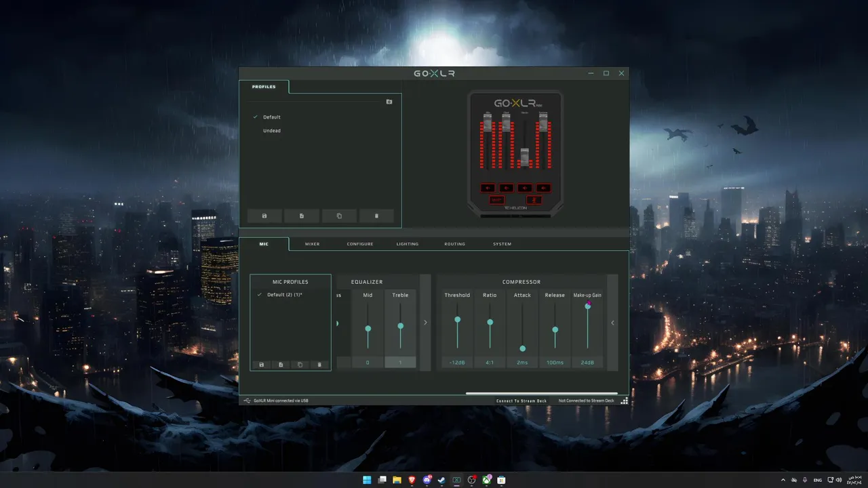
Task: Switch to the MIC tab
Action: pos(264,244)
